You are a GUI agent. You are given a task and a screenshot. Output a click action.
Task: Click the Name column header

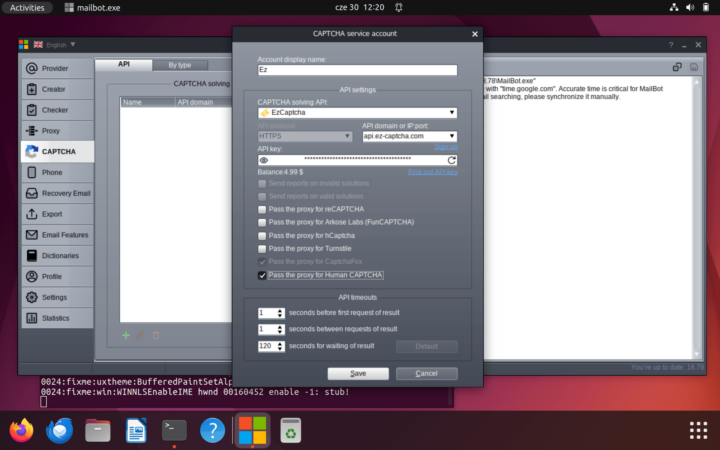(148, 102)
